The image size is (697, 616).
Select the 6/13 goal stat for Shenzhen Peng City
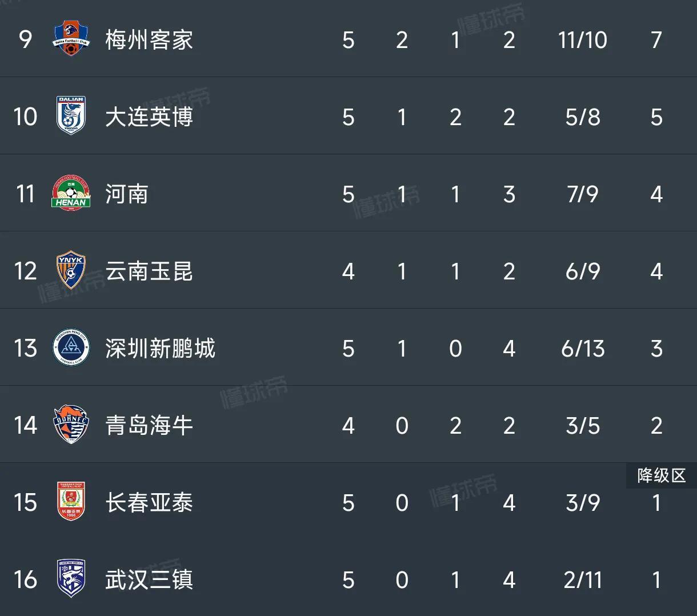tap(582, 348)
